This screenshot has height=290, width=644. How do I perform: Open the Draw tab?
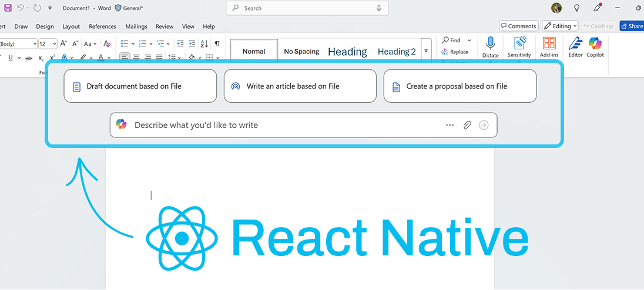pos(21,26)
